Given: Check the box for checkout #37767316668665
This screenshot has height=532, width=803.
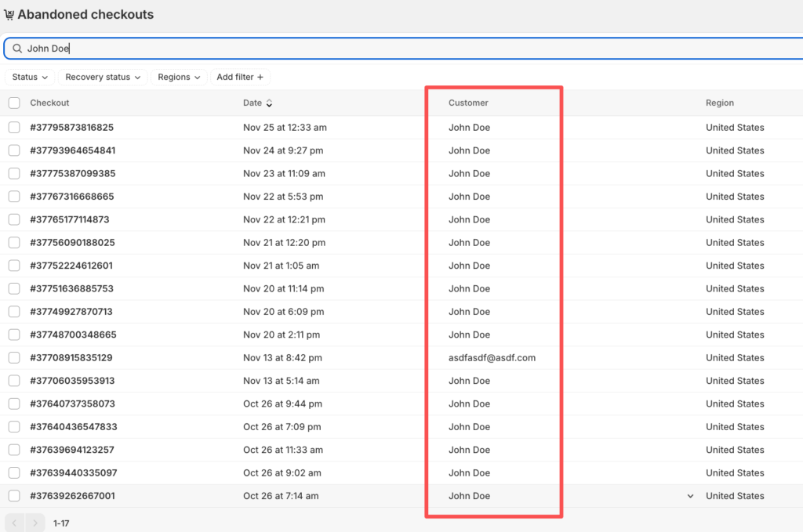Looking at the screenshot, I should pos(14,197).
